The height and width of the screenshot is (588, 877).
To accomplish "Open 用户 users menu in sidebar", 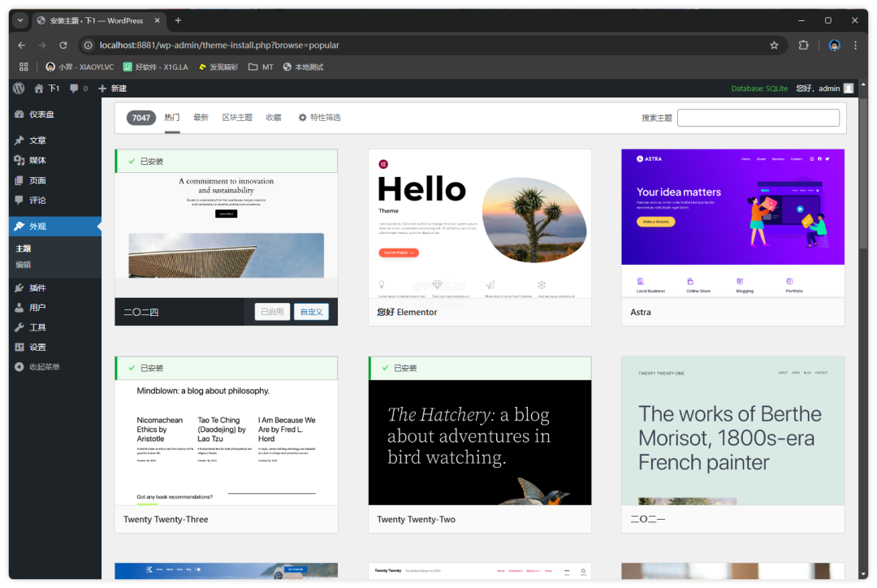I will pyautogui.click(x=55, y=307).
